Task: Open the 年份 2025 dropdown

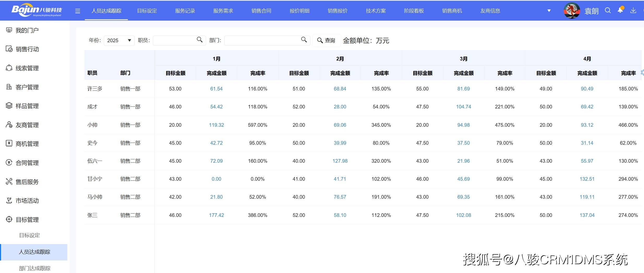Action: point(119,40)
